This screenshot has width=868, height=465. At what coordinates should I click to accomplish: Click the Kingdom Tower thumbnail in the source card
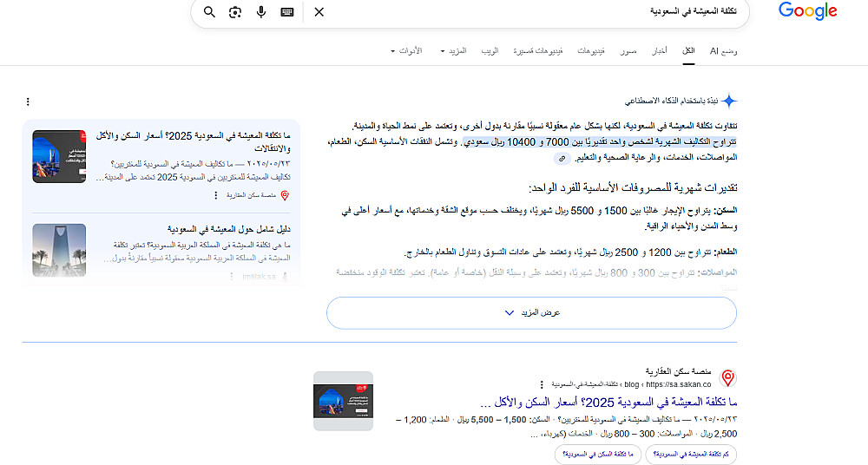pos(59,250)
